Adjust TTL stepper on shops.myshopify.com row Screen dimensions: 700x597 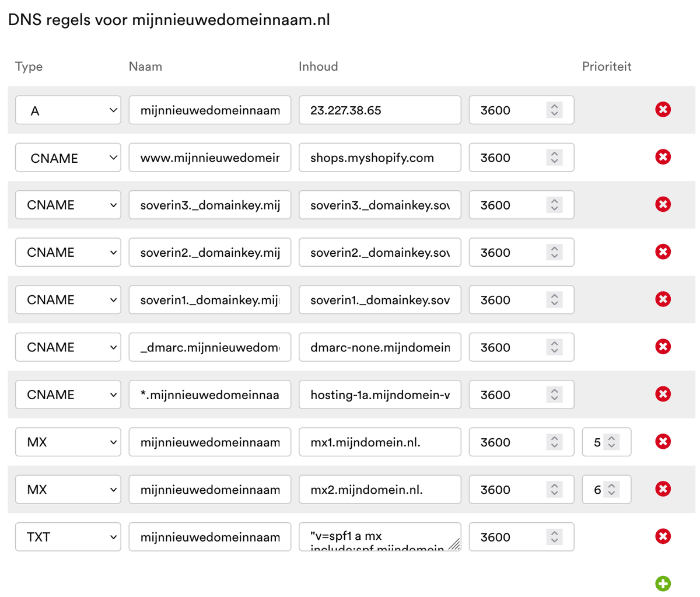[x=555, y=158]
